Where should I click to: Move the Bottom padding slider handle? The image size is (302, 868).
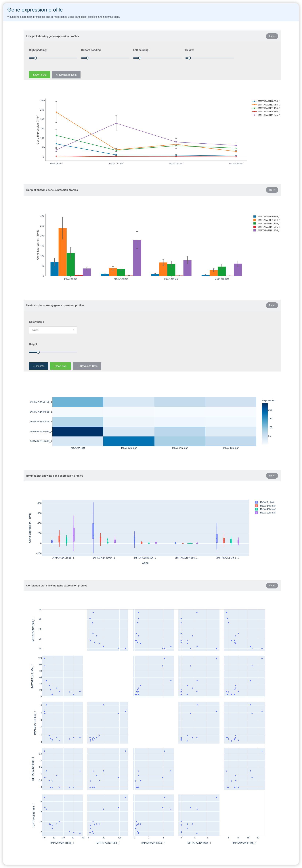coord(88,58)
